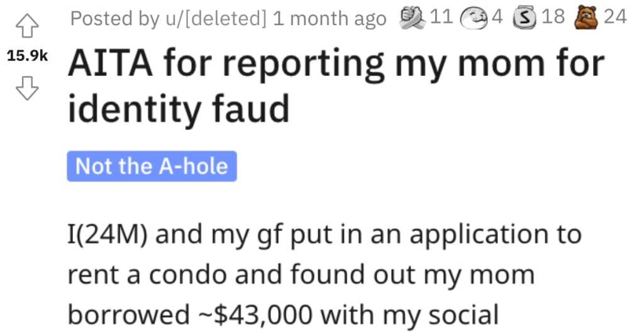The height and width of the screenshot is (336, 644).
Task: Click the '1 month ago' timestamp
Action: click(x=329, y=18)
